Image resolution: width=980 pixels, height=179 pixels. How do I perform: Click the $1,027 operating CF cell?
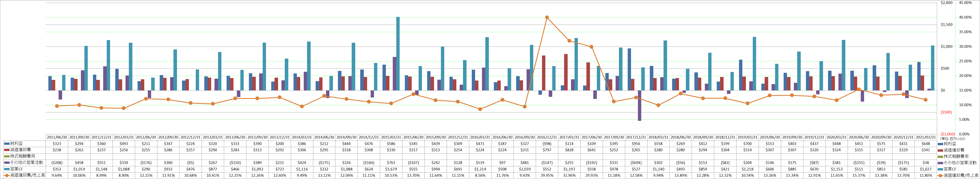[926, 169]
